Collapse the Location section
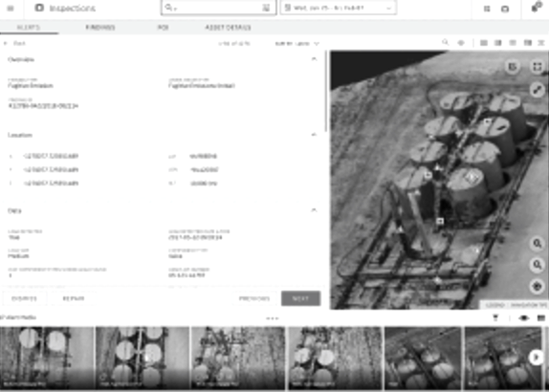The height and width of the screenshot is (392, 549). (x=314, y=134)
